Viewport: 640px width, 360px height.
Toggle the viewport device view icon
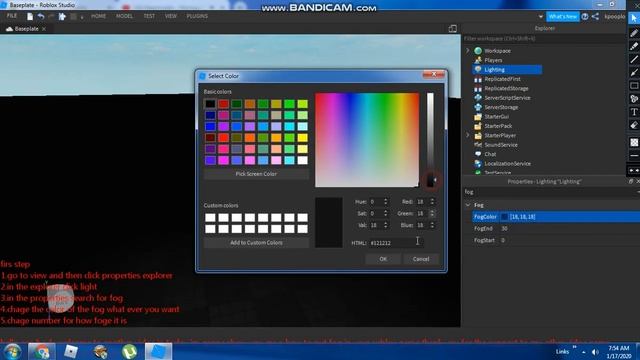tap(453, 29)
